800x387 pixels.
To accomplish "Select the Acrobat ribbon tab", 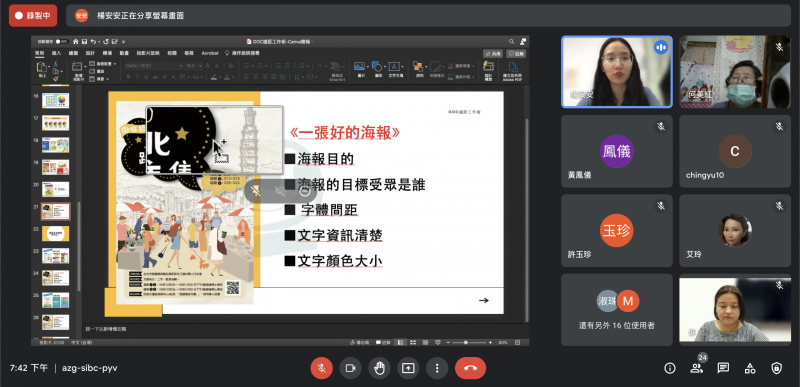I will [x=210, y=53].
